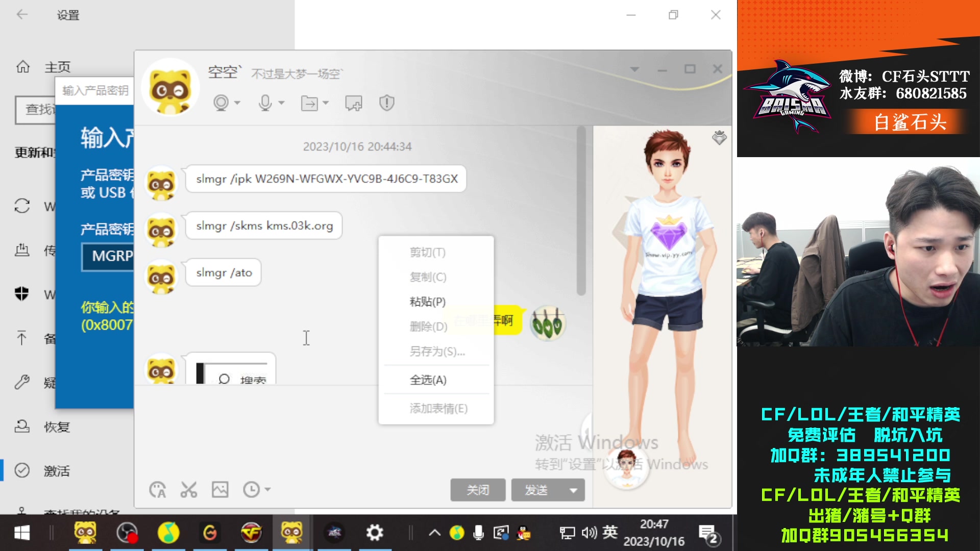Click the scissors screenshot icon
The width and height of the screenshot is (980, 551).
189,490
